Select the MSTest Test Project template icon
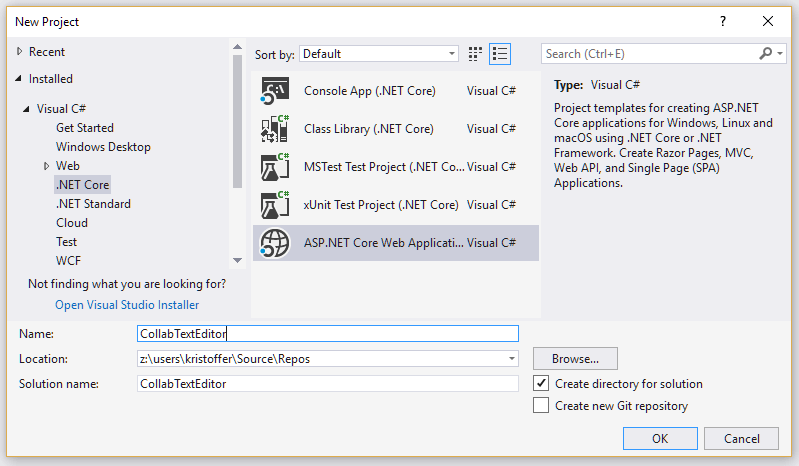 point(275,167)
